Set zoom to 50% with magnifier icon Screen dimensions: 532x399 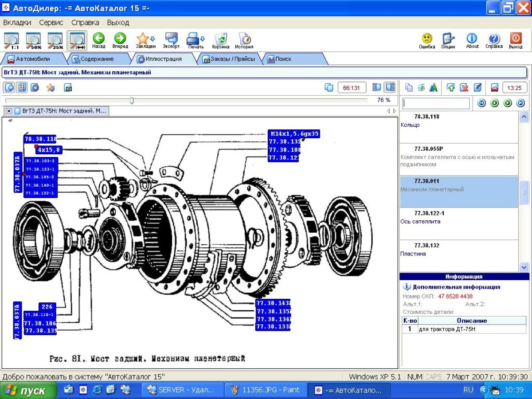[33, 40]
